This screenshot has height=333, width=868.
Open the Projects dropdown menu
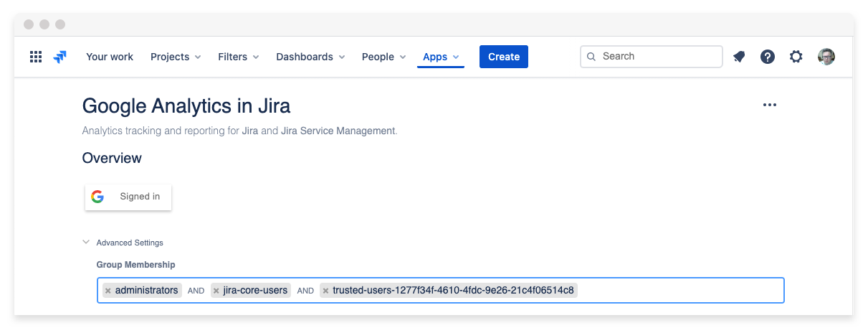tap(176, 57)
